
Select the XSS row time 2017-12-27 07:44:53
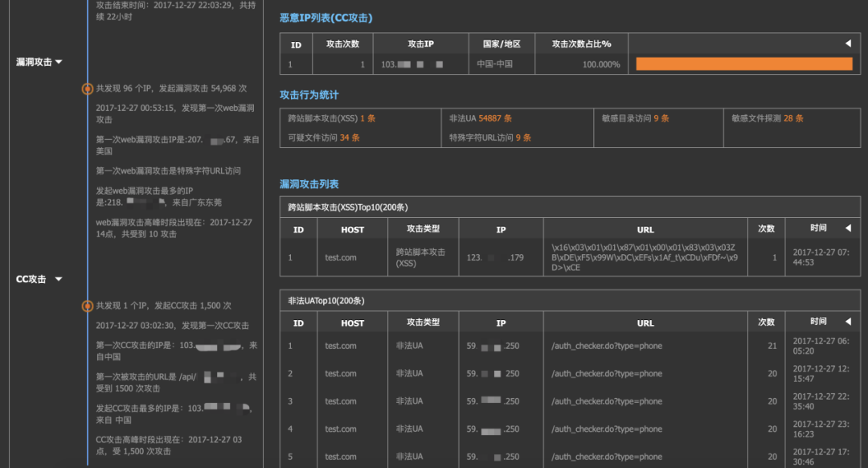(821, 257)
